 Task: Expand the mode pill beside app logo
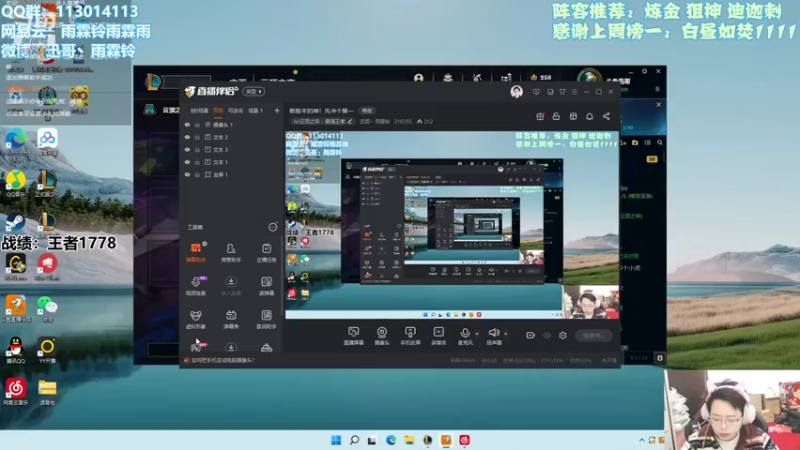(x=254, y=91)
